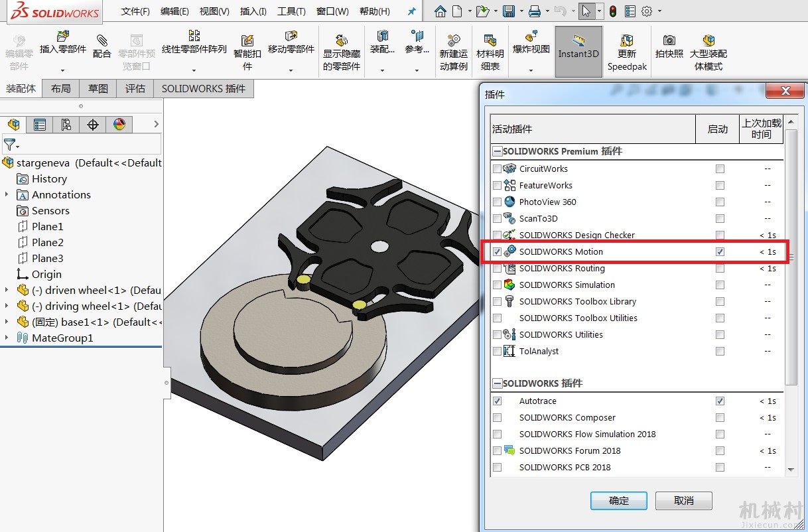Viewport: 808px width, 532px height.
Task: Click the 插入零部件 (Insert Components) icon
Action: point(62,36)
